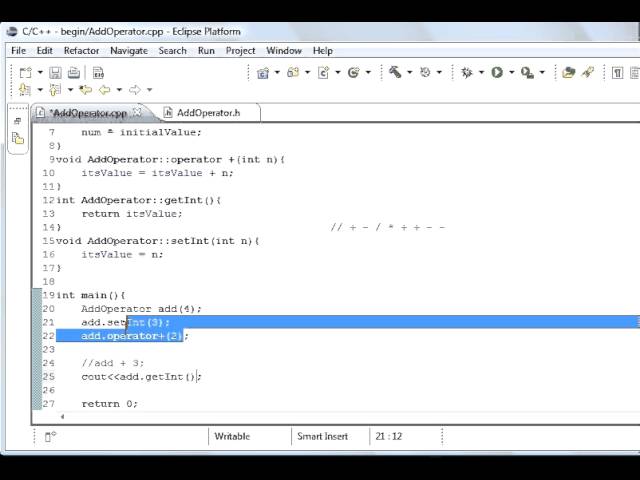Click the status bar icon at bottom left
640x480 pixels.
(x=50, y=436)
